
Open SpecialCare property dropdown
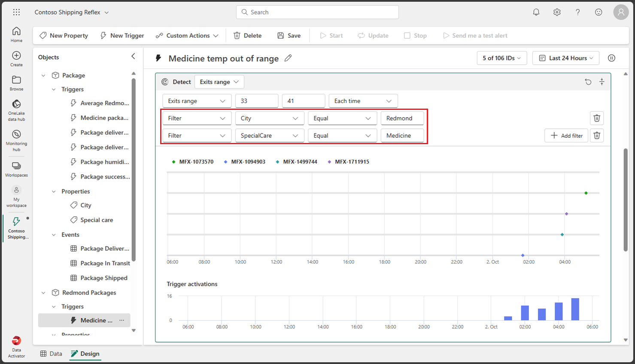pos(270,135)
